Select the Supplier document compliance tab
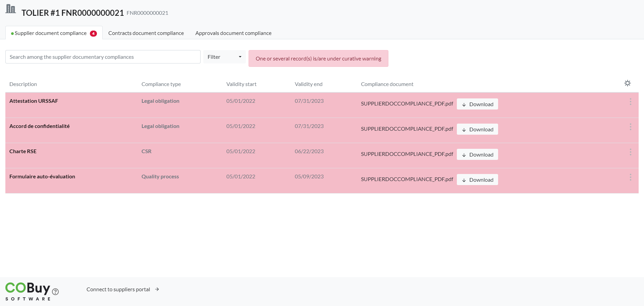 pos(51,33)
